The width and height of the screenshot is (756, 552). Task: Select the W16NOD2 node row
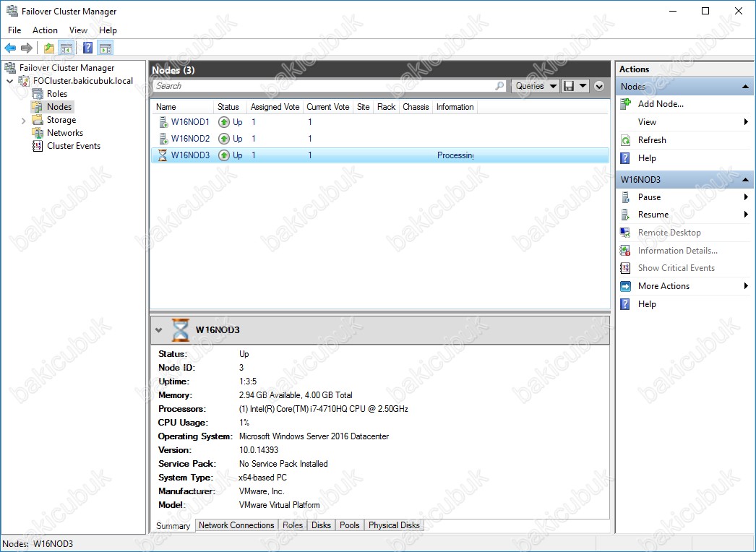pyautogui.click(x=380, y=139)
